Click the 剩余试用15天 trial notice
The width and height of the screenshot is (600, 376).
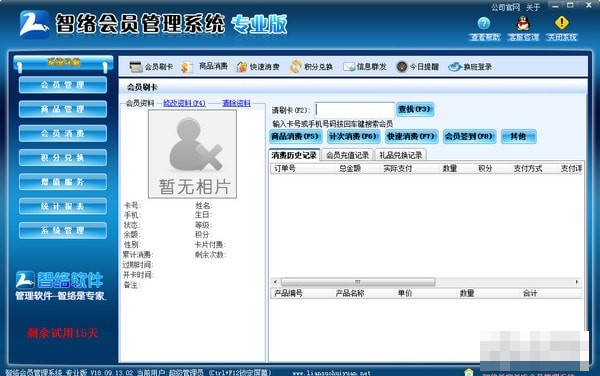point(62,333)
